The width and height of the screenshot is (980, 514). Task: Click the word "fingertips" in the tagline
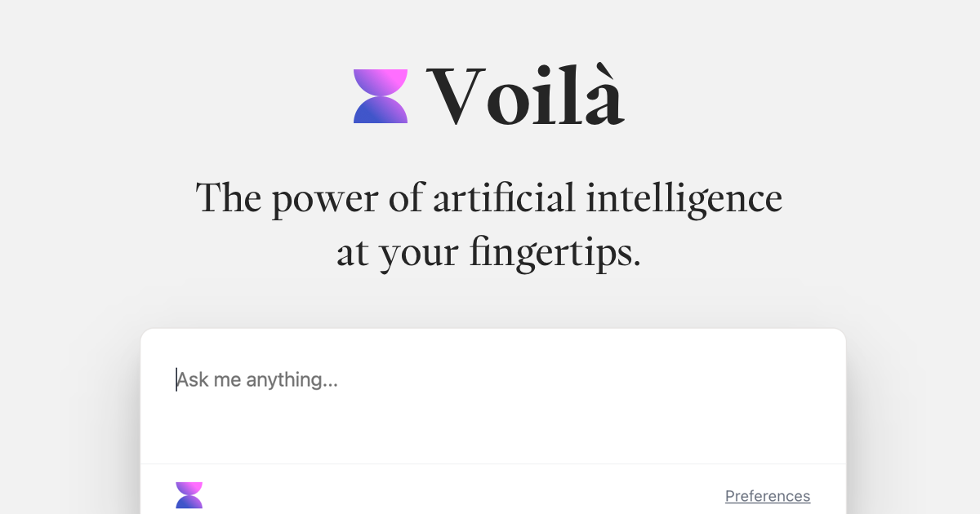[547, 253]
